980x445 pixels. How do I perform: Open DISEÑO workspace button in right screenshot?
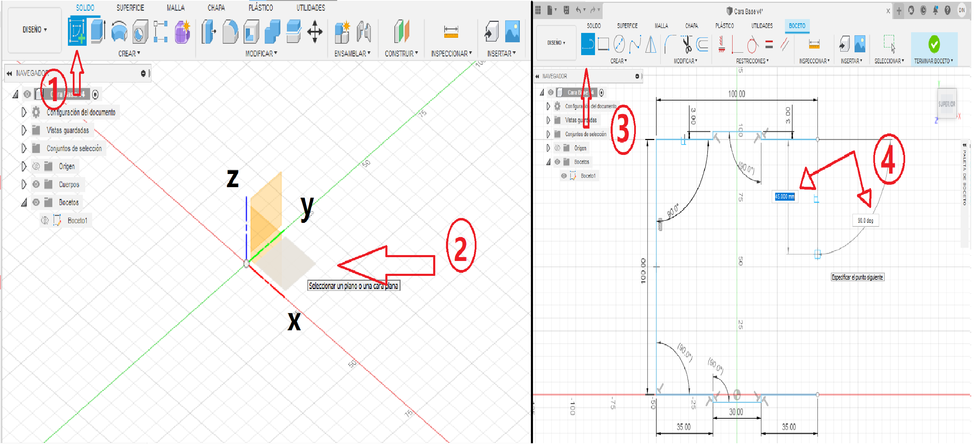point(557,43)
